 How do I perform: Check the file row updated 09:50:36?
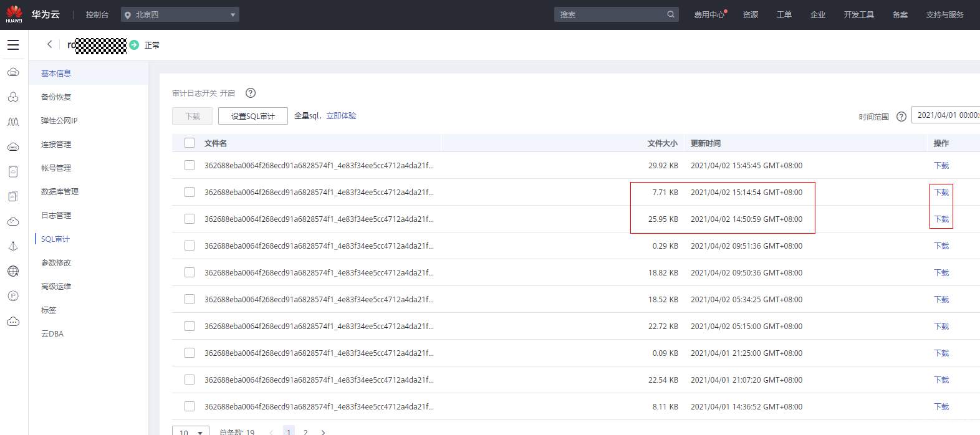(x=190, y=272)
